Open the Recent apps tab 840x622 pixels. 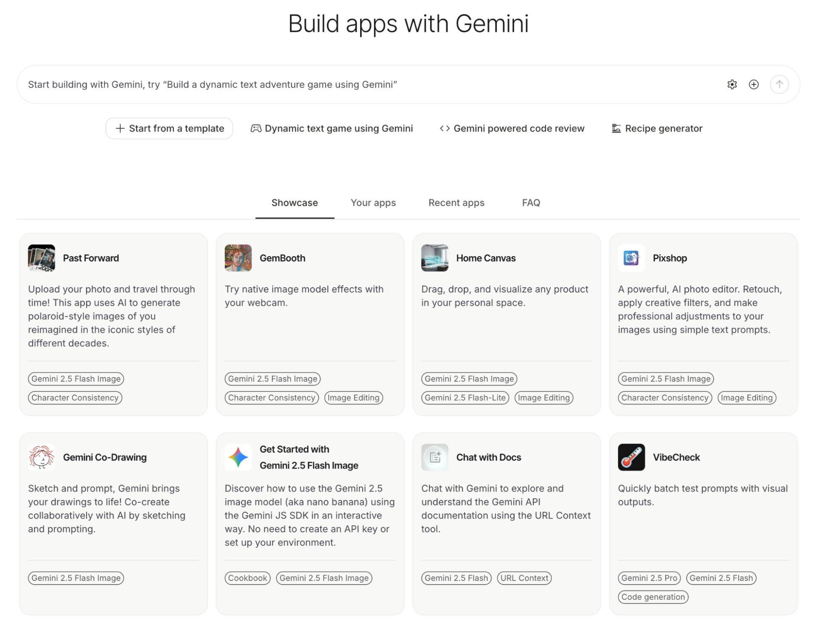456,203
